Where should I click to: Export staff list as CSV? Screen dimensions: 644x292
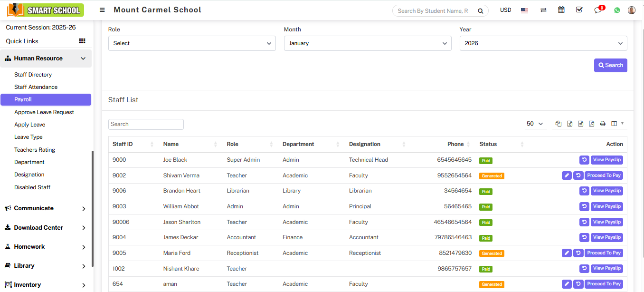(x=580, y=124)
